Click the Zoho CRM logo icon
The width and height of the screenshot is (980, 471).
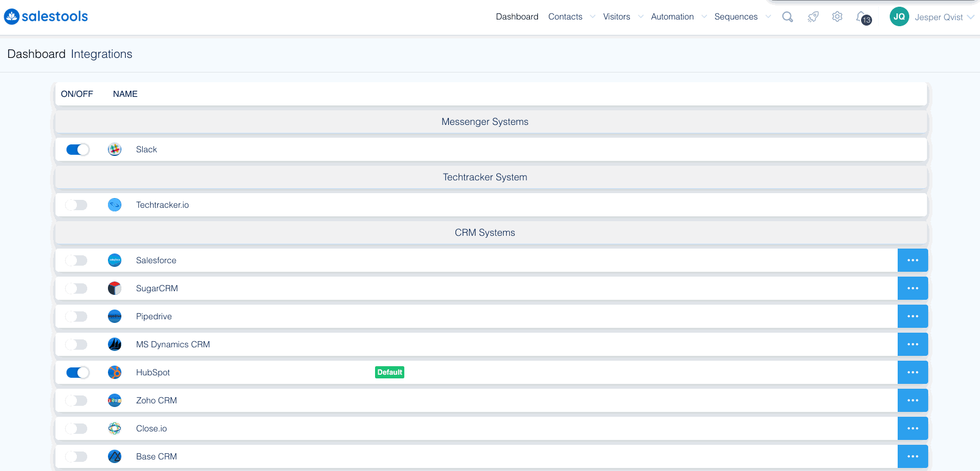click(x=115, y=400)
